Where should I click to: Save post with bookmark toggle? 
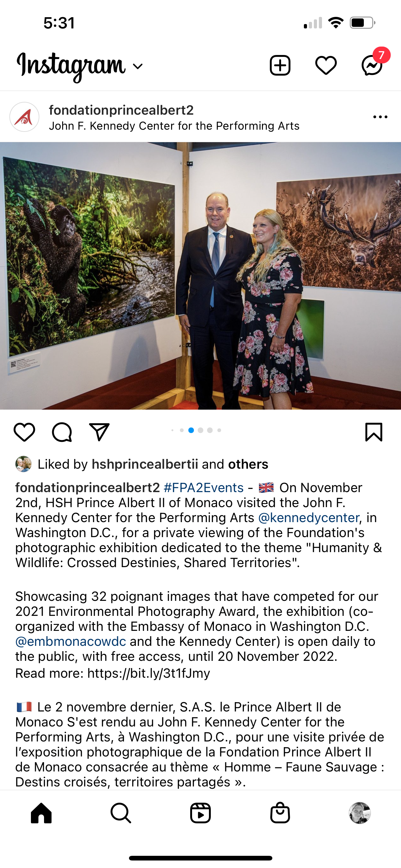374,432
